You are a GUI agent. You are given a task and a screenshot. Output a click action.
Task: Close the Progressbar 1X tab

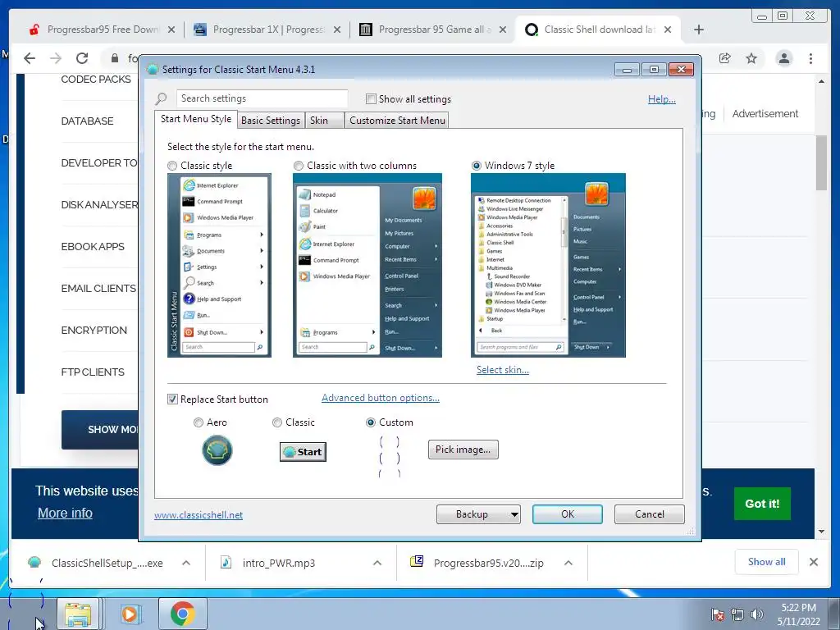337,30
